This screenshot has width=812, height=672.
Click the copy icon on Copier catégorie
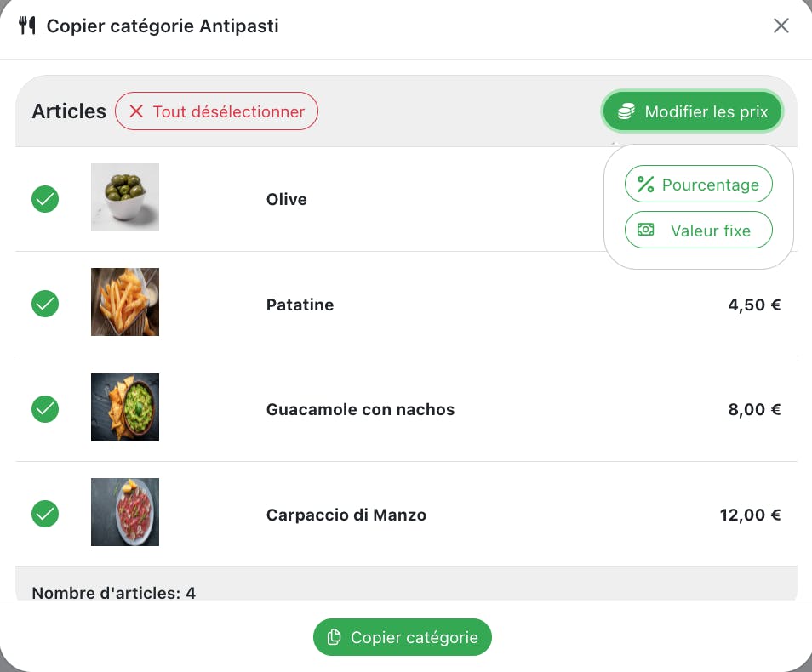click(335, 637)
